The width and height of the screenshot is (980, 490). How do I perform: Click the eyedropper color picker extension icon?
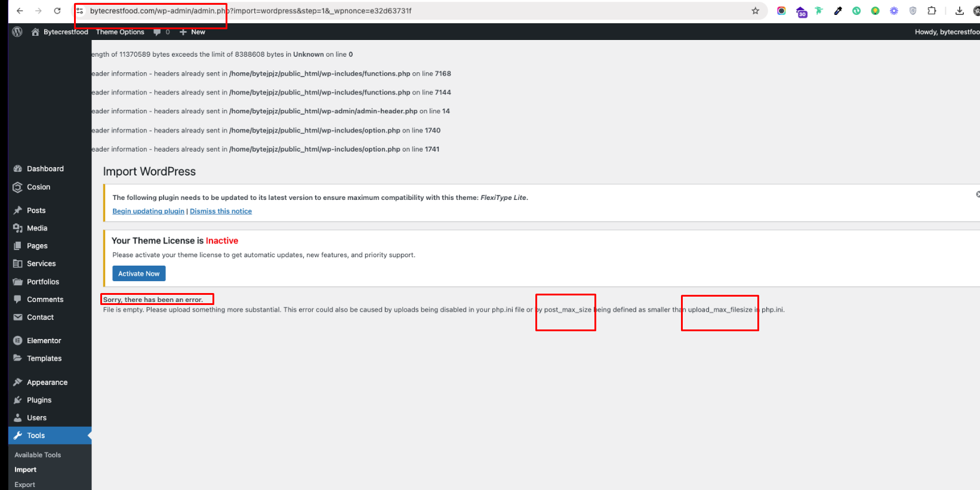click(x=838, y=11)
